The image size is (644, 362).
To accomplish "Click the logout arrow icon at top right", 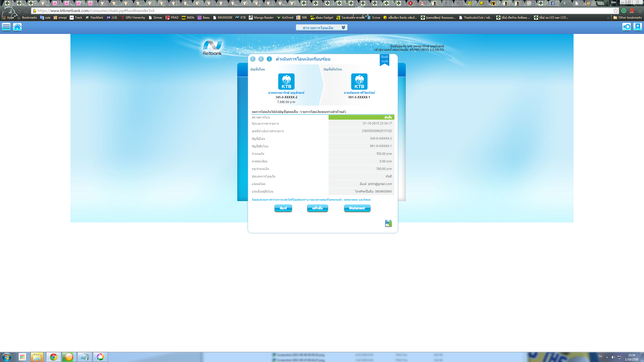I will [626, 27].
